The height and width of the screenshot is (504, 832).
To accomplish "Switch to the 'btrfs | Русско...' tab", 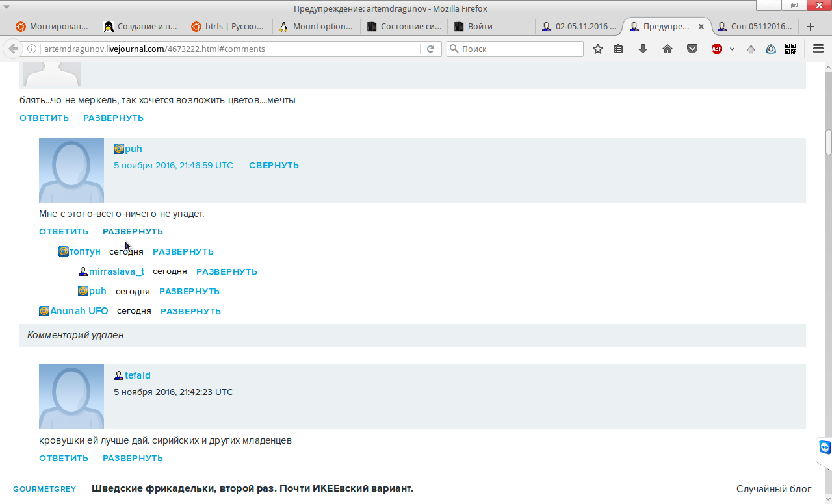I will [228, 27].
